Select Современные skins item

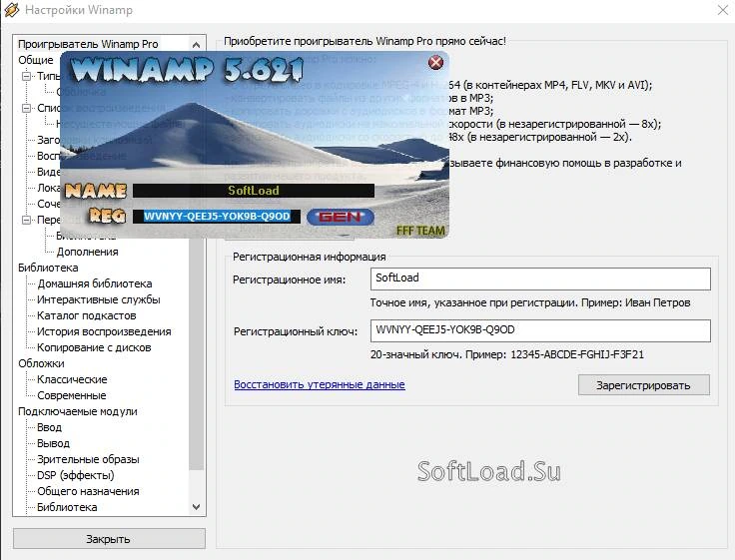click(71, 395)
